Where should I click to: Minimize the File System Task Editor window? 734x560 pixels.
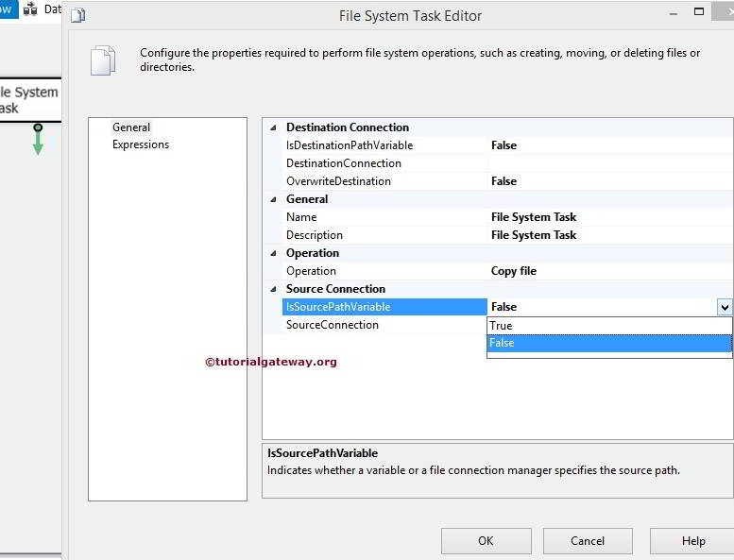point(674,14)
